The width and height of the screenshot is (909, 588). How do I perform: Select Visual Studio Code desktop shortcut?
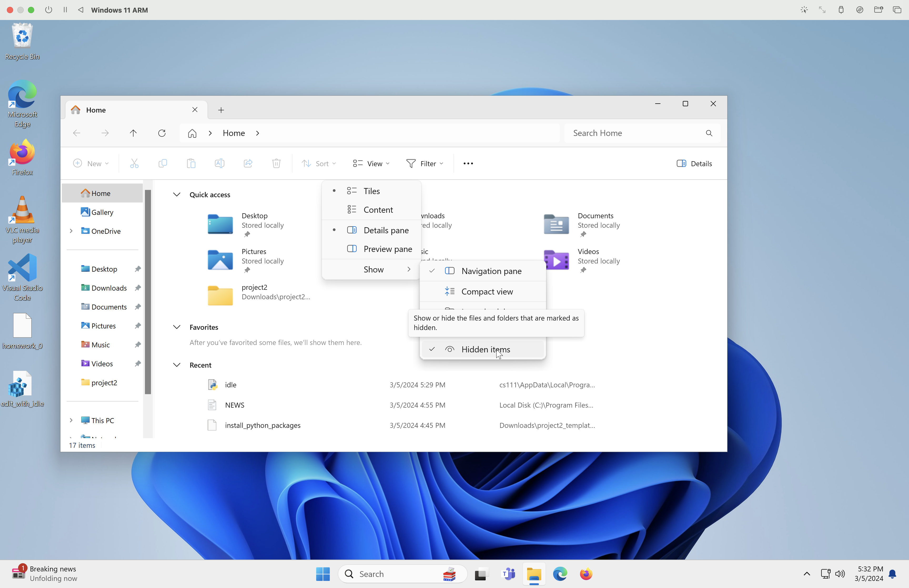coord(22,278)
